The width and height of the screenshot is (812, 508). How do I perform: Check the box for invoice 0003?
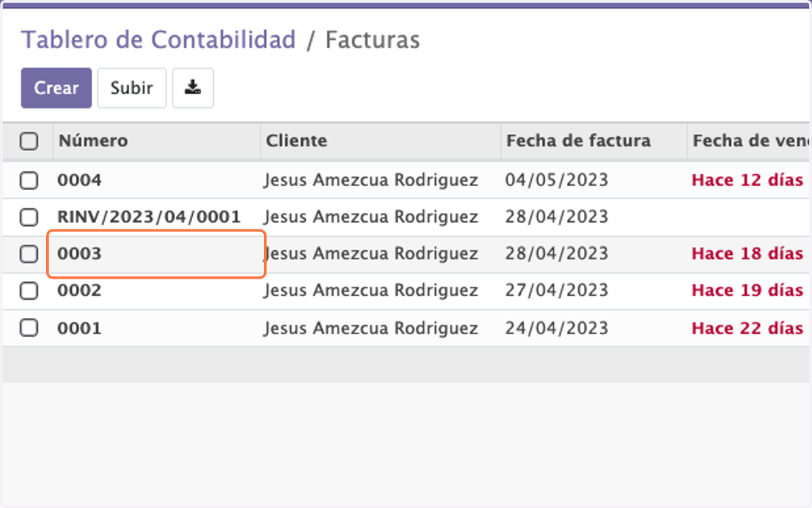click(x=28, y=254)
